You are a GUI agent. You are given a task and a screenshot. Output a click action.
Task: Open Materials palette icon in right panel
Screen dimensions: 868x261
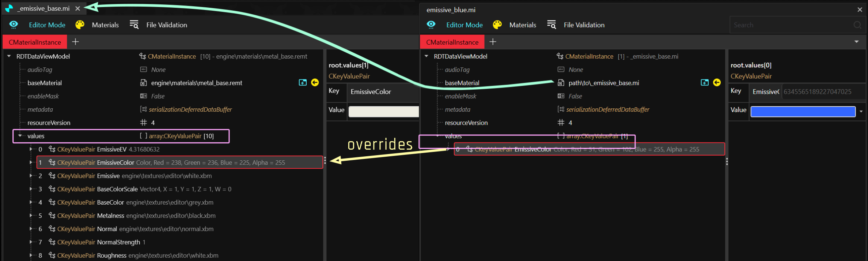click(x=497, y=25)
